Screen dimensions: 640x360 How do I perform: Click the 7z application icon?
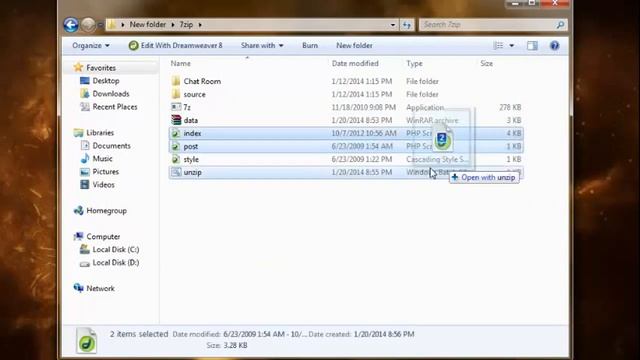coord(176,107)
